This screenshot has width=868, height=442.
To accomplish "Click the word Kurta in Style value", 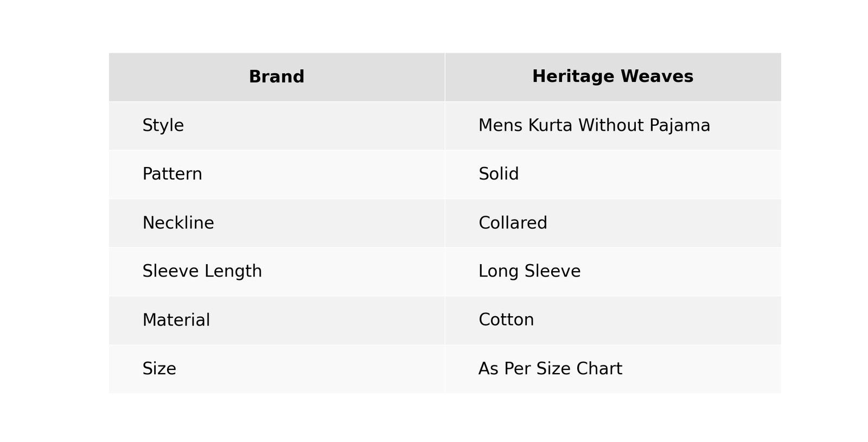I will click(550, 125).
